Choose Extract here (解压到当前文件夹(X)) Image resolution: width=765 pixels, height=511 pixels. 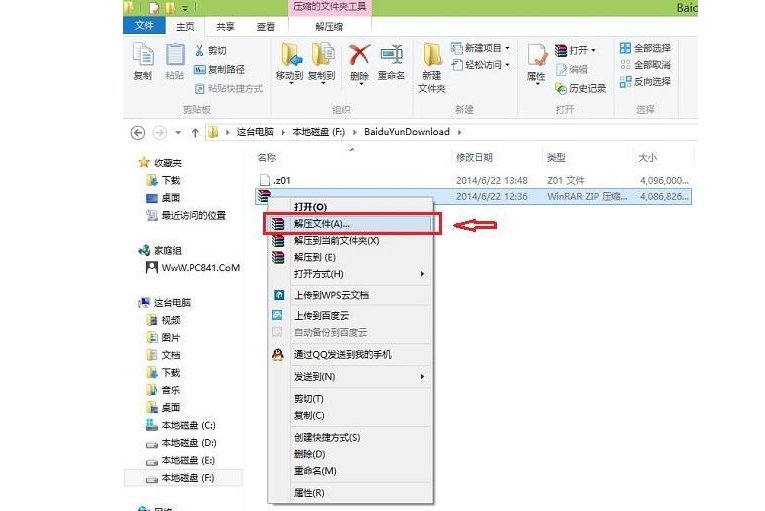[x=349, y=241]
